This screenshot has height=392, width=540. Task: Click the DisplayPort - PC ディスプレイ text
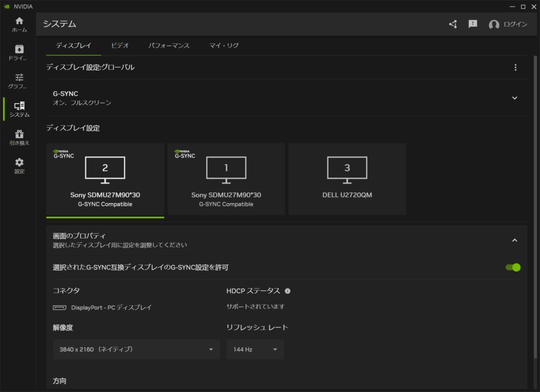(x=111, y=308)
